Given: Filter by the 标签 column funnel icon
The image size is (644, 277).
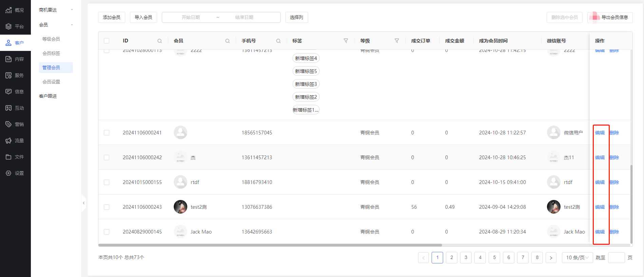Looking at the screenshot, I should tap(346, 41).
